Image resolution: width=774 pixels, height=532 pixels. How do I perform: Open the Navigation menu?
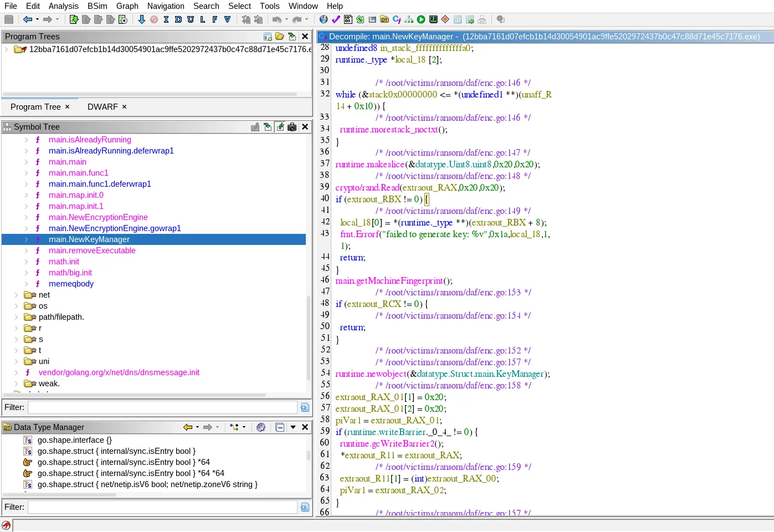point(166,6)
